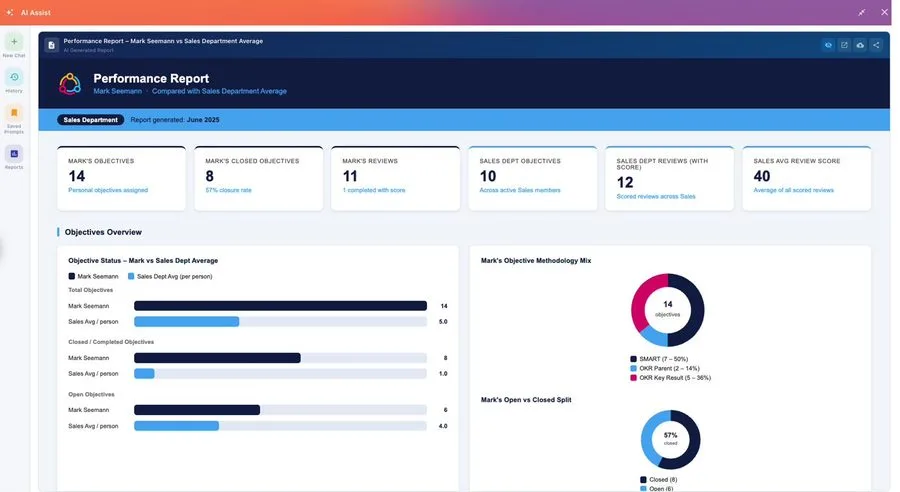
Task: Collapse the AI Assist panel with shrink arrows
Action: (862, 12)
